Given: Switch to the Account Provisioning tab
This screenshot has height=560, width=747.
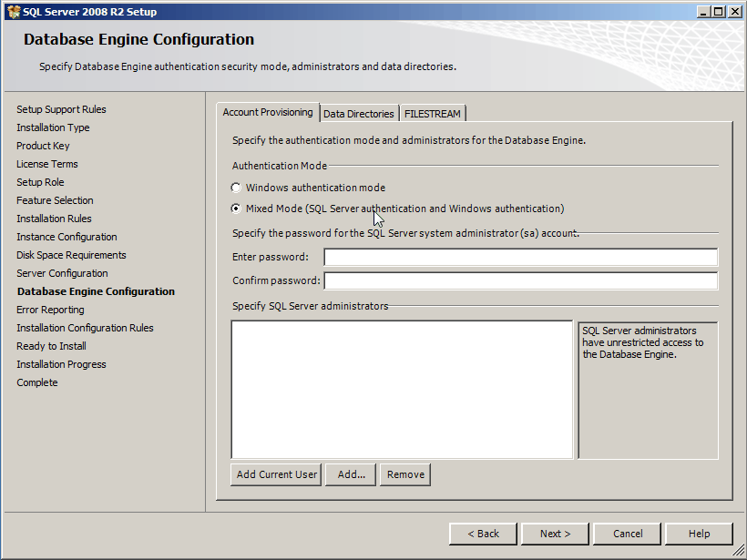Looking at the screenshot, I should point(268,112).
